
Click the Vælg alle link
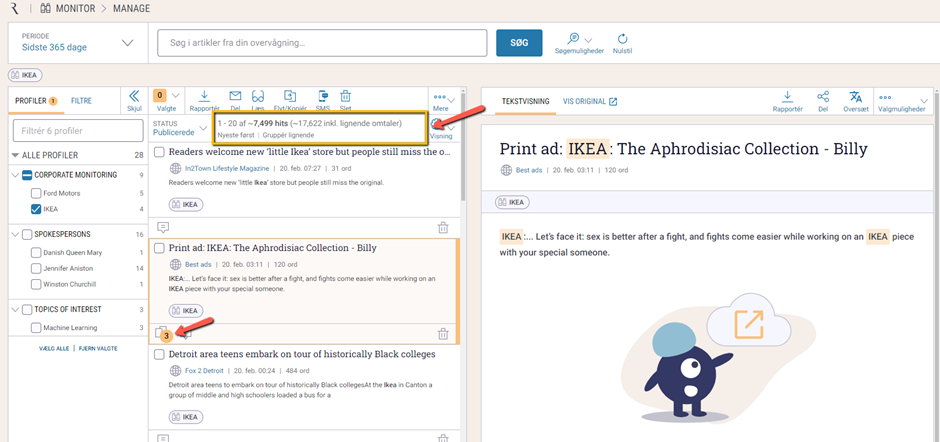pyautogui.click(x=54, y=348)
